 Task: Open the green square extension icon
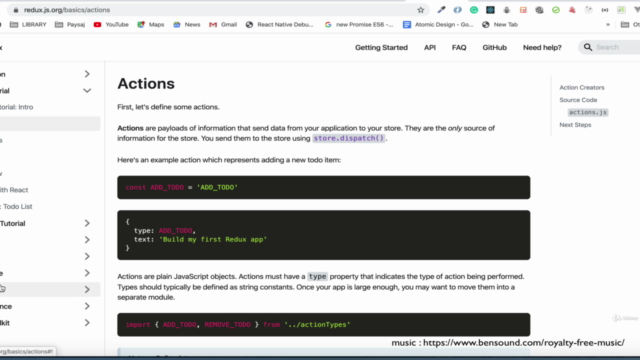pos(621,10)
